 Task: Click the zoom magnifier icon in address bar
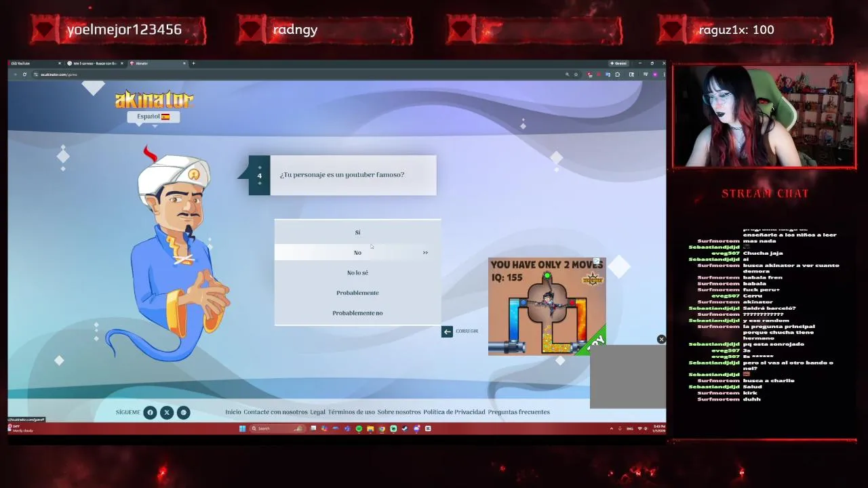(567, 75)
